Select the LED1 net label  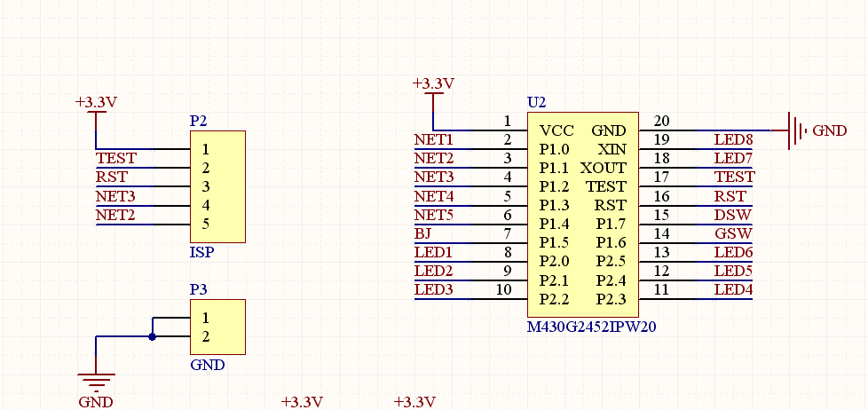coord(433,252)
